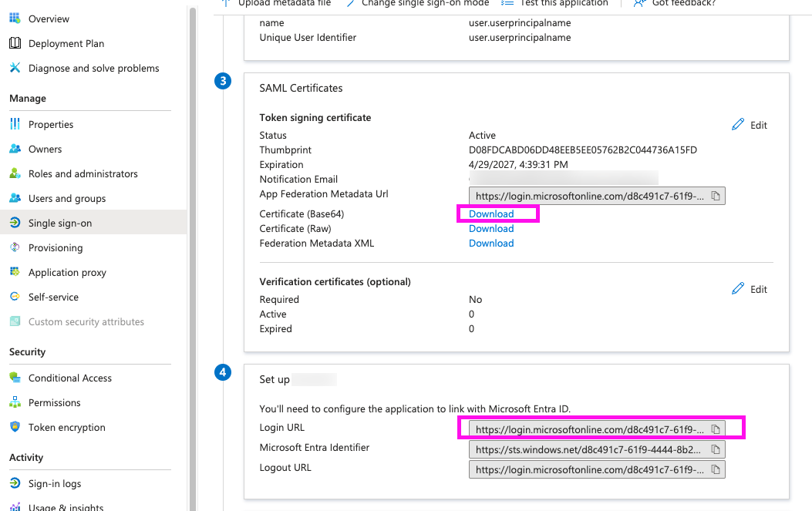Open Roles and administrators
Viewport: 812px width, 511px height.
(x=83, y=173)
